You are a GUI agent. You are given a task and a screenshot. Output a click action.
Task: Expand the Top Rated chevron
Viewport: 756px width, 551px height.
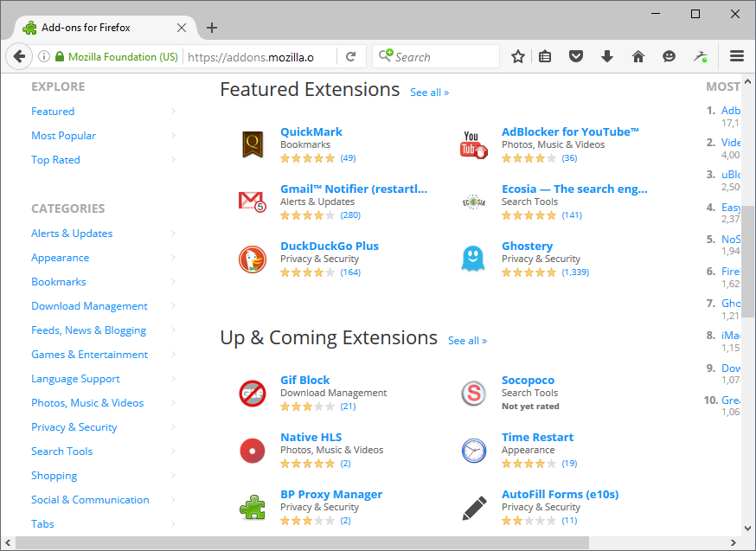point(173,159)
